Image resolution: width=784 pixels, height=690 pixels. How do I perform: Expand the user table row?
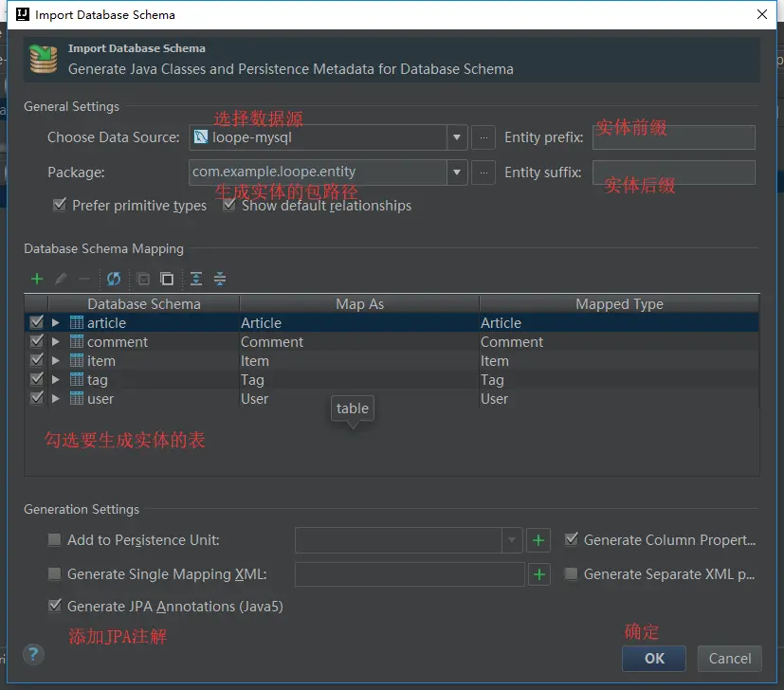pos(56,399)
